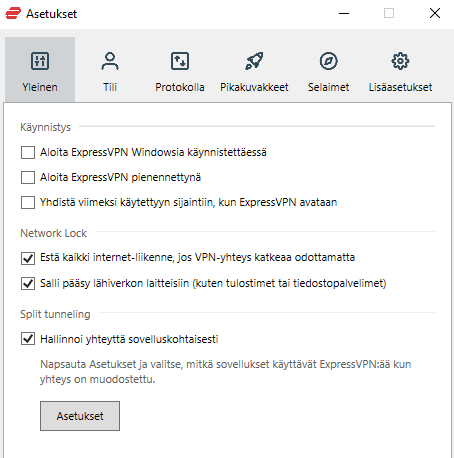Enable Aloita ExpressVPN Windowsia käynnistettäessä checkbox
454x458 pixels.
point(28,153)
